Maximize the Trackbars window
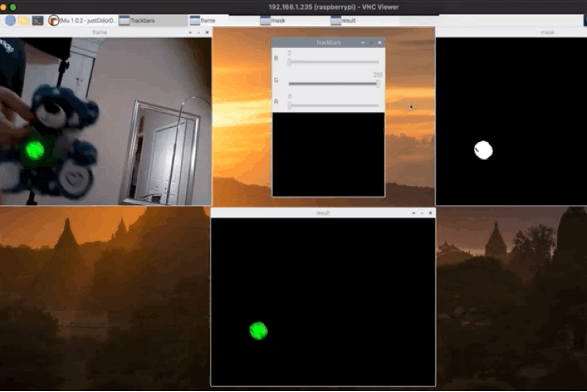Viewport: 587px width, 392px height. [x=371, y=42]
